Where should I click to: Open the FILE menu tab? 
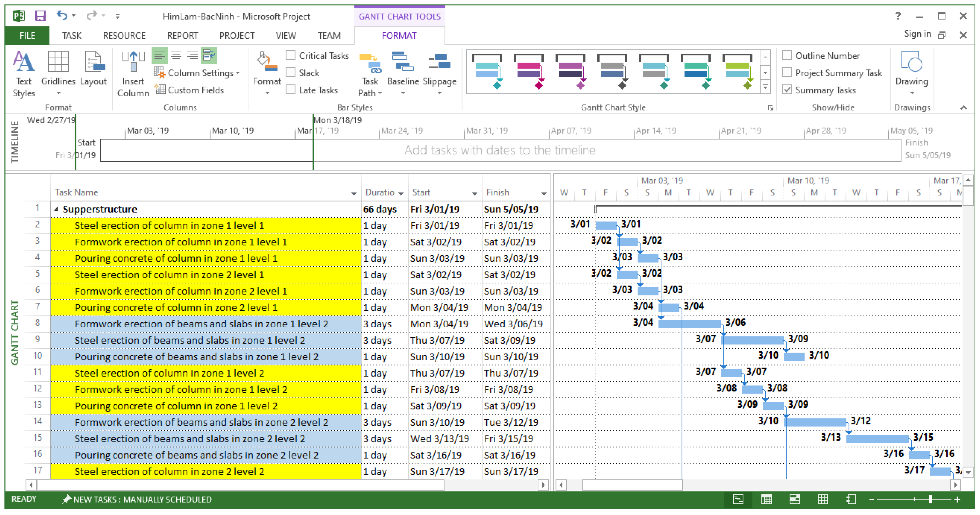[x=27, y=36]
